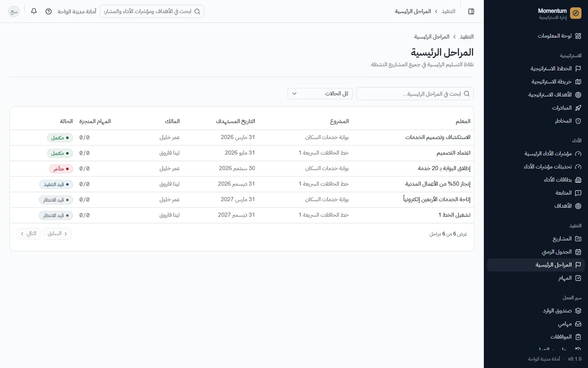
Task: Open الجدول الزمني calendar icon
Action: click(578, 252)
